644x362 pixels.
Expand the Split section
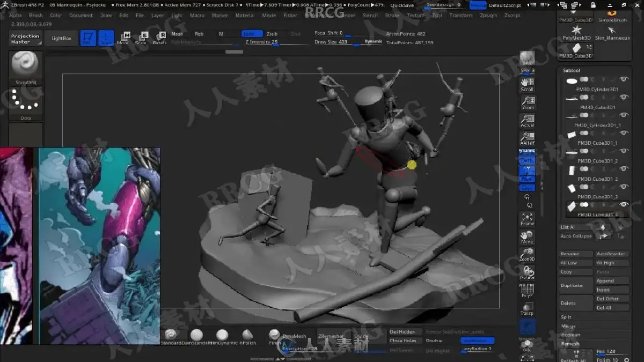tap(566, 317)
